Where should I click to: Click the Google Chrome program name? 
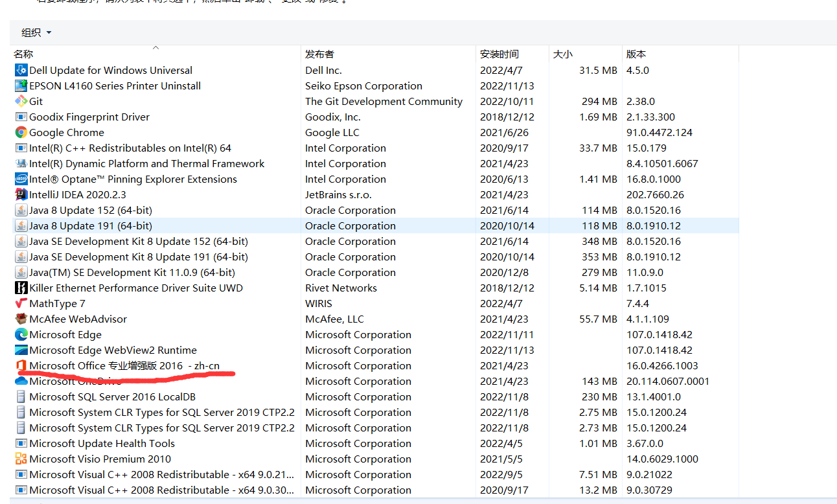[x=67, y=132]
